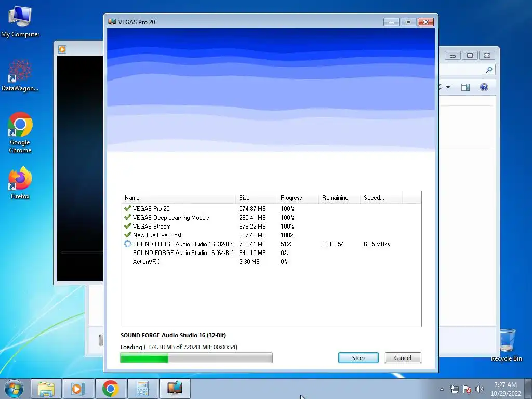
Task: Open the DataWagon desktop shortcut
Action: point(20,76)
